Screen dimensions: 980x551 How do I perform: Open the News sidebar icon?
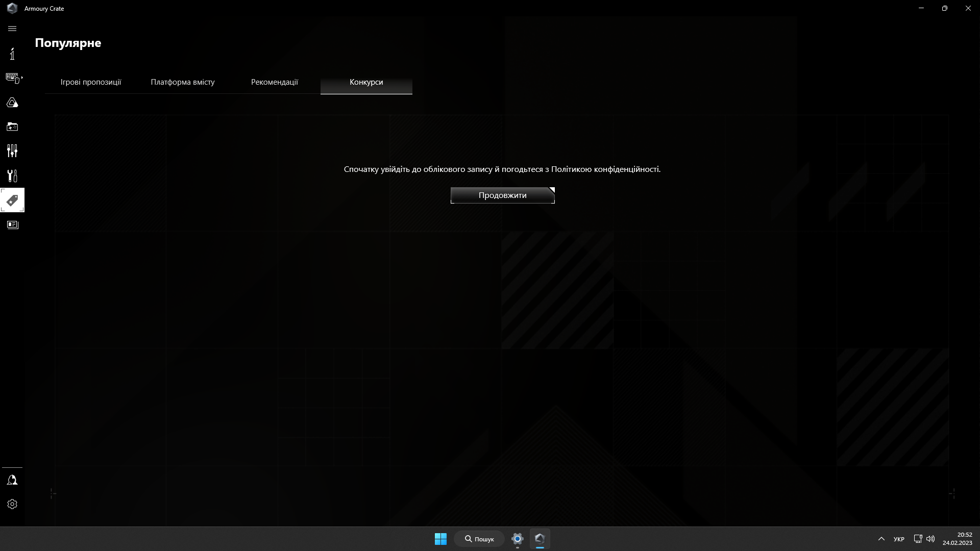(x=12, y=224)
